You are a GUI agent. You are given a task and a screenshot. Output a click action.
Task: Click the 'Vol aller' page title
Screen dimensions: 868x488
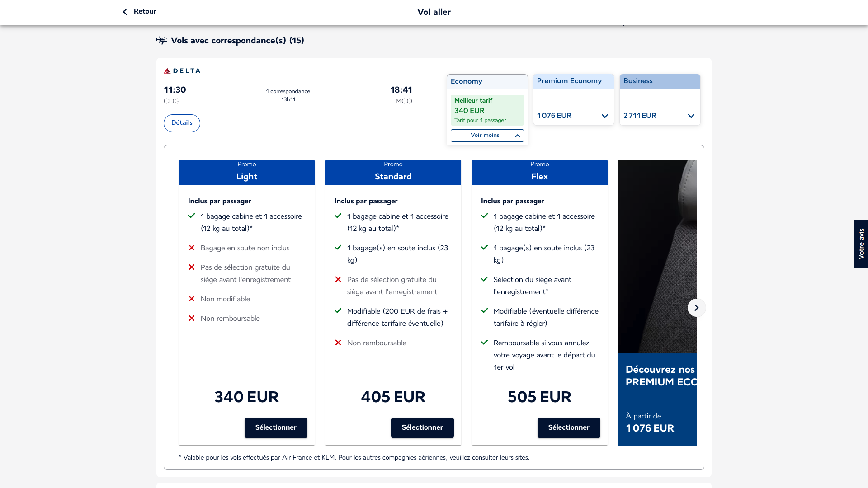(x=434, y=12)
